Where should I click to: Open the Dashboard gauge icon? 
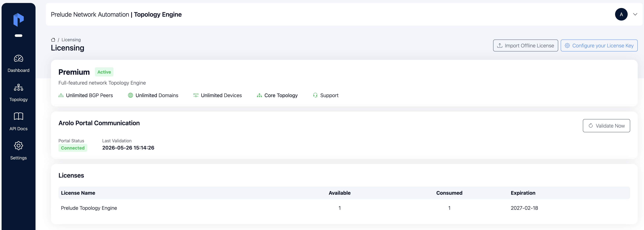coord(19,58)
